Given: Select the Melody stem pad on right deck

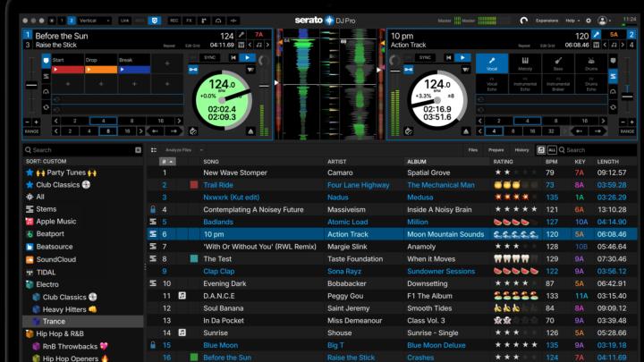Looking at the screenshot, I should [525, 63].
